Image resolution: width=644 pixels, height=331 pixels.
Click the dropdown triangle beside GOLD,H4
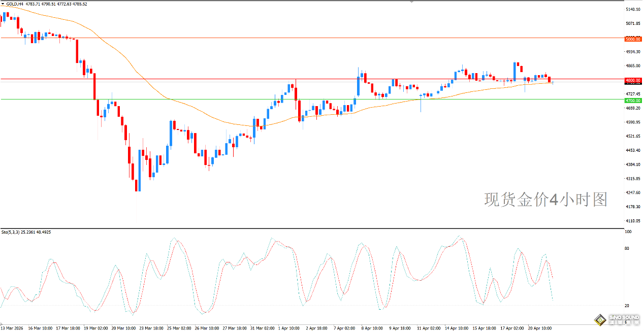point(3,4)
